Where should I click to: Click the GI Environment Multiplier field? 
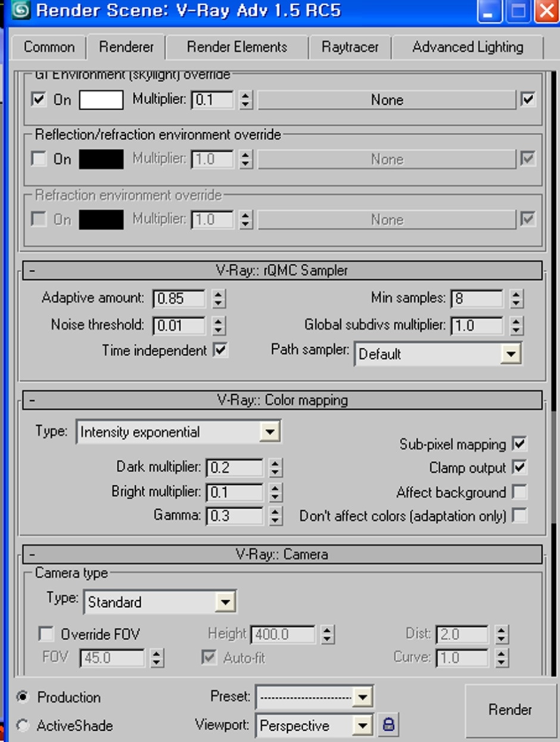[x=213, y=100]
